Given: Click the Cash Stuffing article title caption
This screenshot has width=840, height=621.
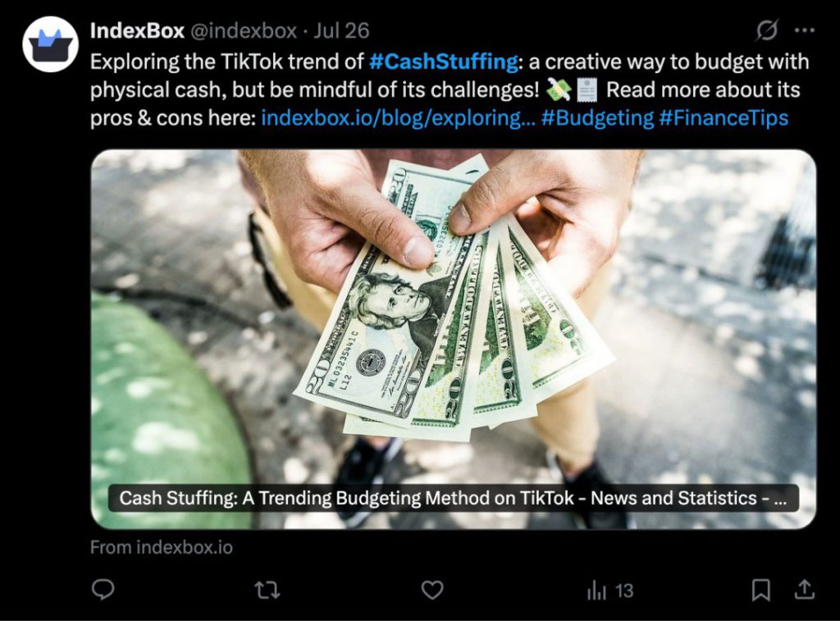Looking at the screenshot, I should point(453,498).
